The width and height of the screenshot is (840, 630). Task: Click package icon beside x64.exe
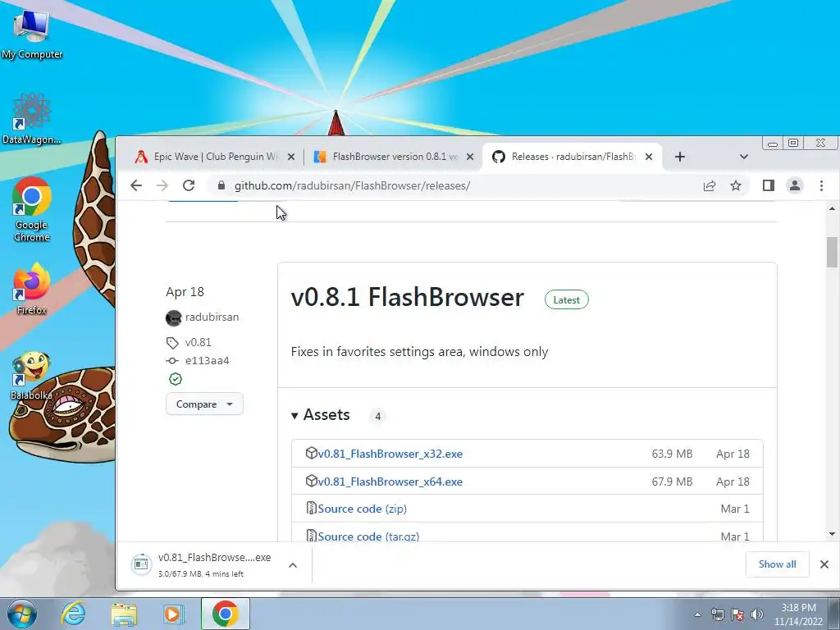click(x=311, y=481)
